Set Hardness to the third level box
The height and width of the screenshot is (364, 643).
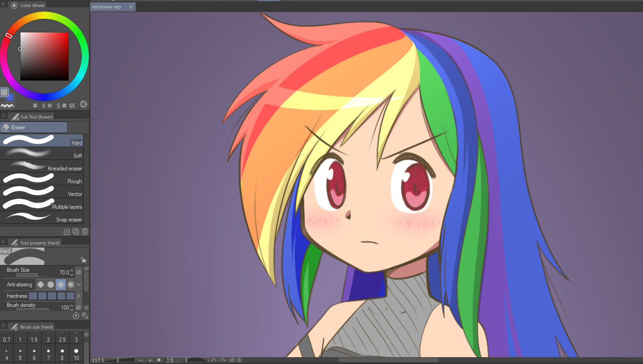[52, 296]
